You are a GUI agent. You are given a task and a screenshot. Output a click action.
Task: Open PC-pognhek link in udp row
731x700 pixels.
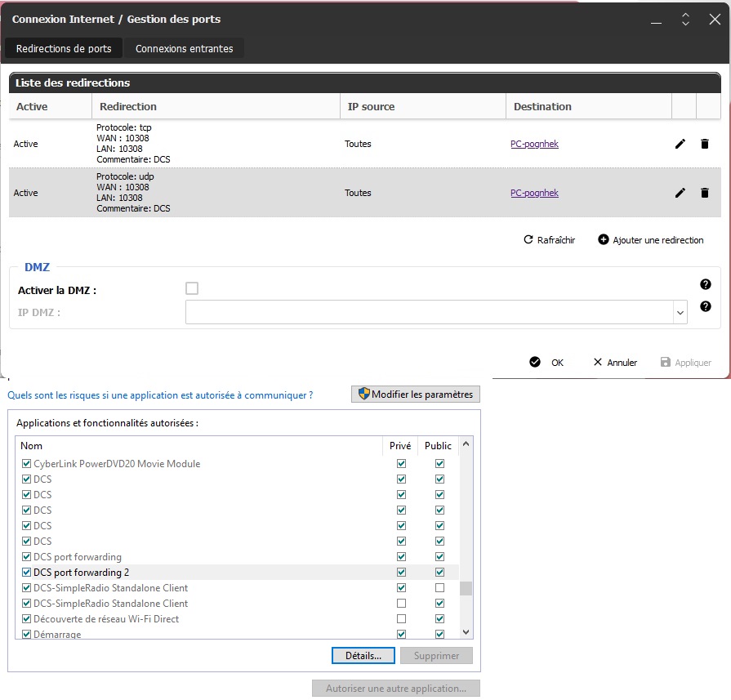tap(534, 193)
